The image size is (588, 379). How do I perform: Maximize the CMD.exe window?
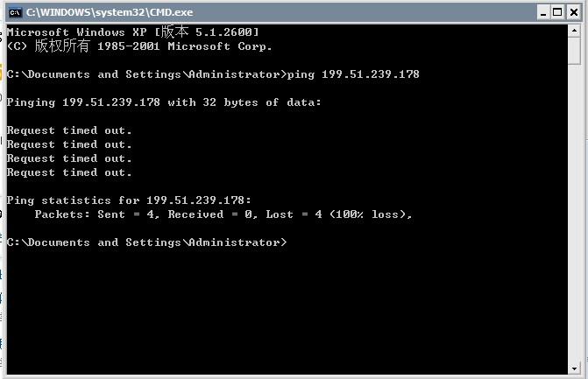coord(557,12)
